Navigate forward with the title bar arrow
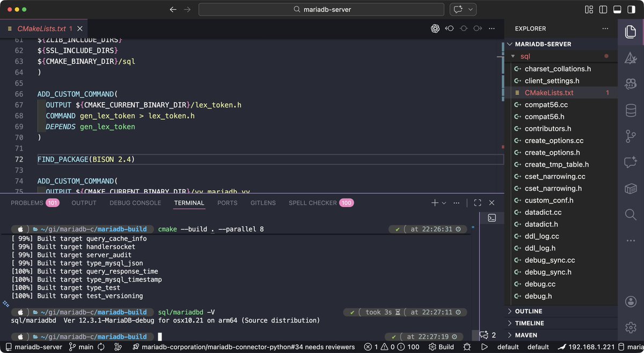This screenshot has height=353, width=644. pos(187,10)
